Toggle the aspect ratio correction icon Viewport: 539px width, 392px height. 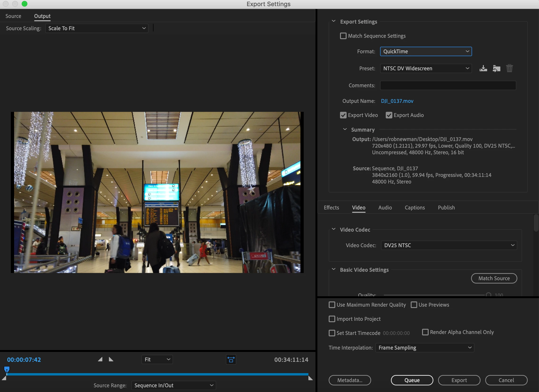(x=231, y=360)
